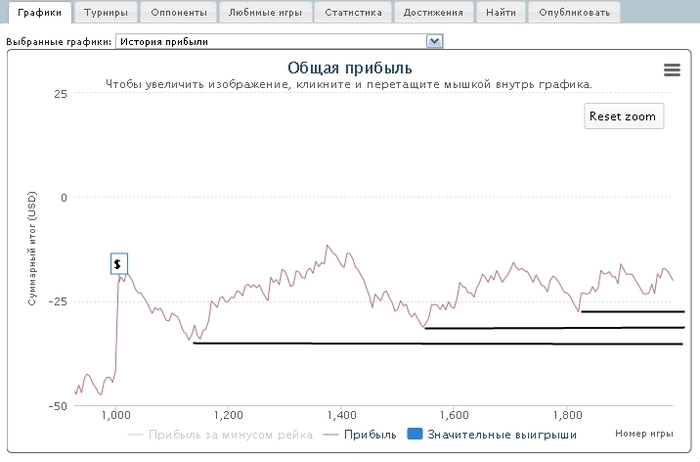Screen dimensions: 700x462
Task: Open the Выбранные графики dropdown arrow
Action: coord(434,42)
